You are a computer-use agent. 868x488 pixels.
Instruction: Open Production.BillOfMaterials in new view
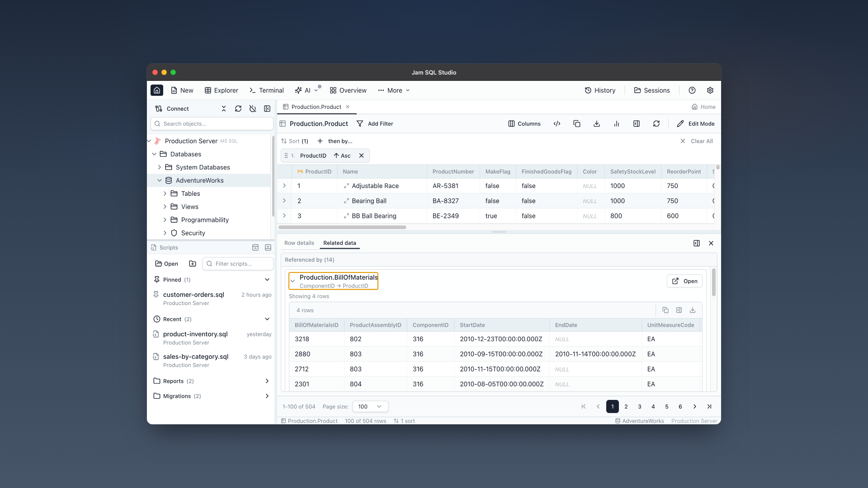tap(684, 281)
